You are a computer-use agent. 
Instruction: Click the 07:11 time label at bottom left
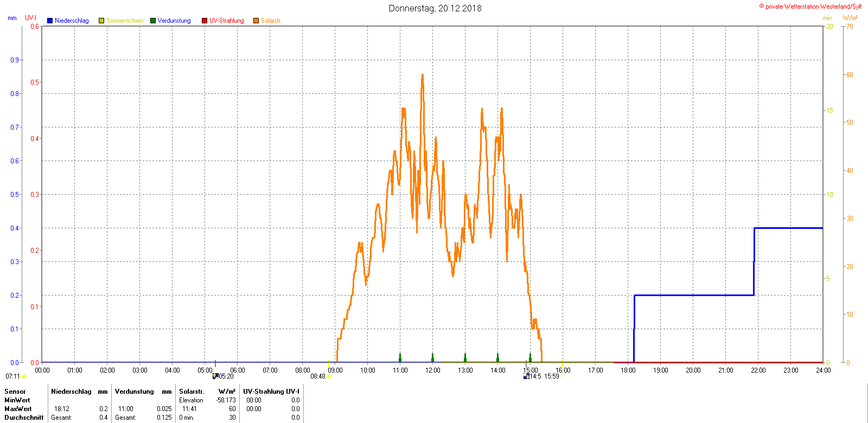(x=13, y=376)
